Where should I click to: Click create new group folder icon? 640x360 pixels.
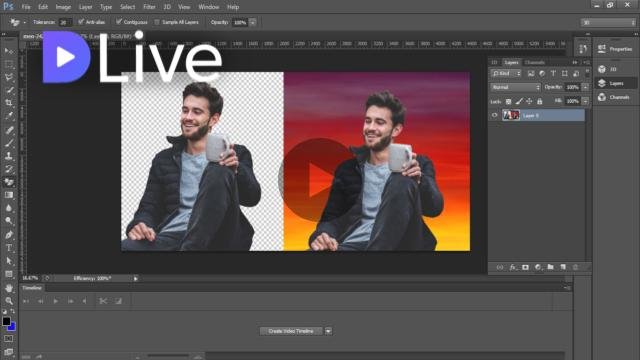551,267
